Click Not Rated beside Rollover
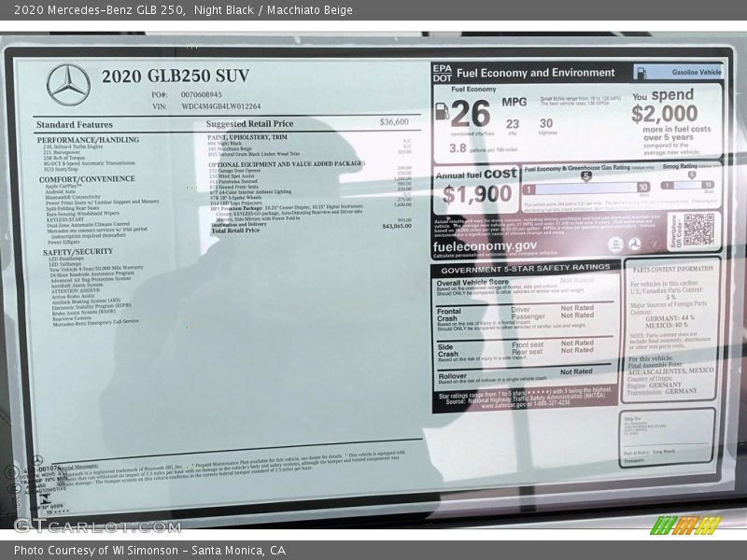 576,371
